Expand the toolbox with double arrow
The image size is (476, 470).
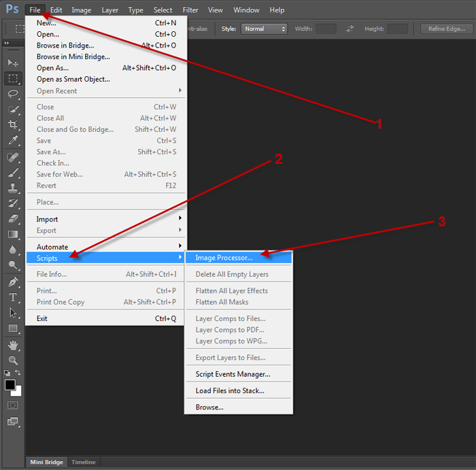click(7, 43)
